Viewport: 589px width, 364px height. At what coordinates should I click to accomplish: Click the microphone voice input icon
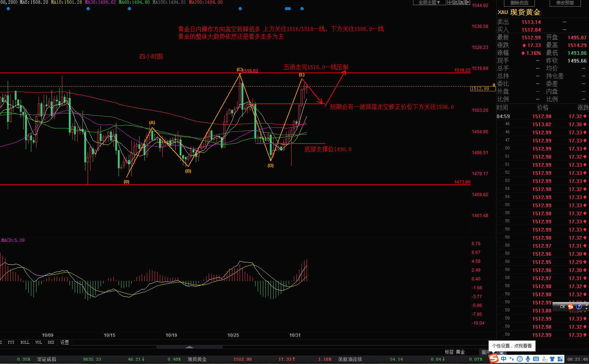coord(528,359)
